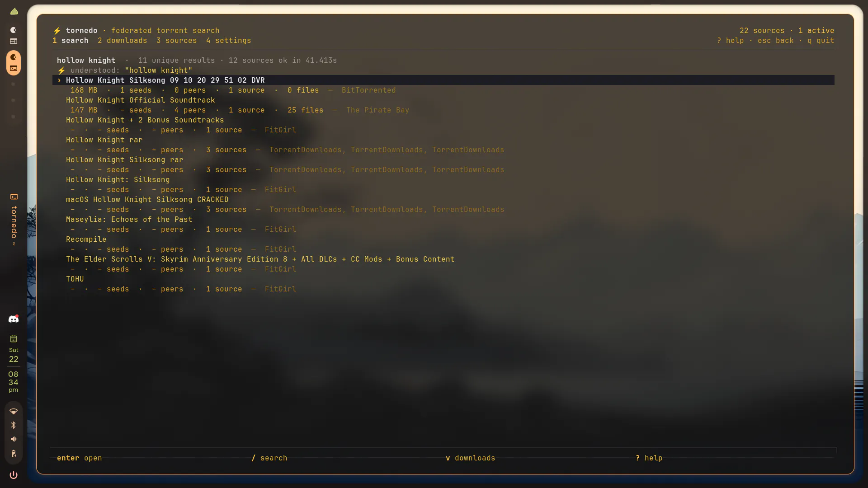Viewport: 868px width, 488px height.
Task: Click 12 sources ok in 41.413s
Action: (283, 61)
